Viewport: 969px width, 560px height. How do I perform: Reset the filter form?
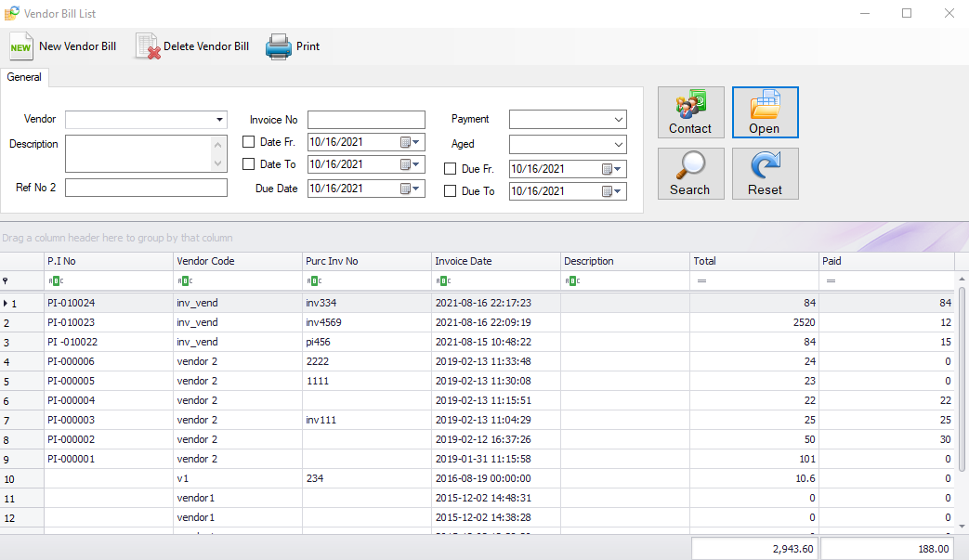coord(765,174)
